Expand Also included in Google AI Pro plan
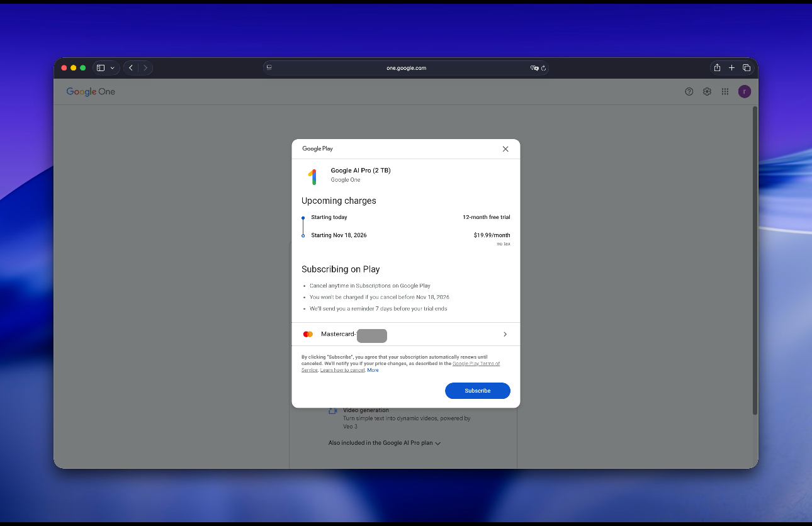Screen dimensions: 812x526 coord(385,443)
